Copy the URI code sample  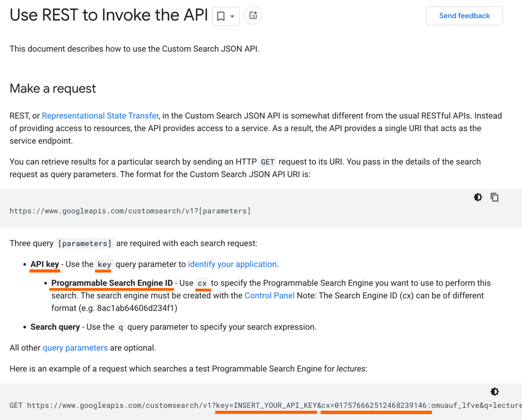pyautogui.click(x=494, y=197)
